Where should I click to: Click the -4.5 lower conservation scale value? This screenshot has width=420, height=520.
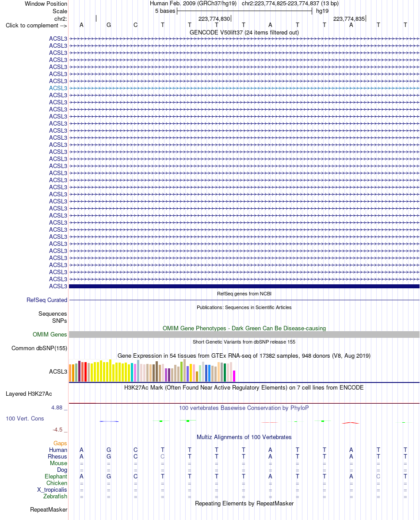[x=57, y=430]
